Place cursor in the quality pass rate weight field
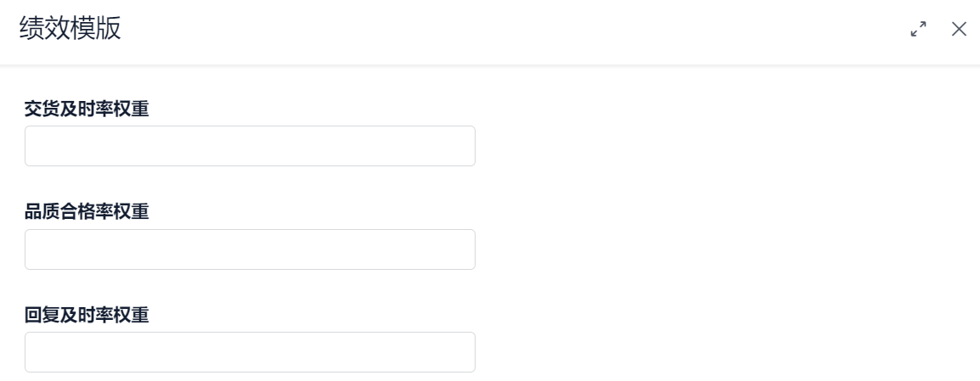The image size is (980, 381). pyautogui.click(x=250, y=249)
